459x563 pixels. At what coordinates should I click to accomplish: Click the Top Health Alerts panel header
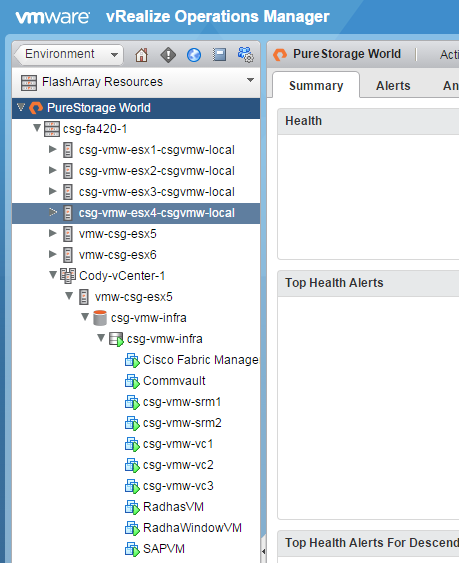click(368, 283)
